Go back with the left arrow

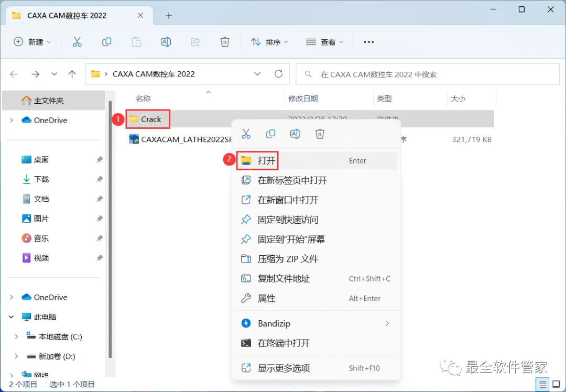point(14,74)
